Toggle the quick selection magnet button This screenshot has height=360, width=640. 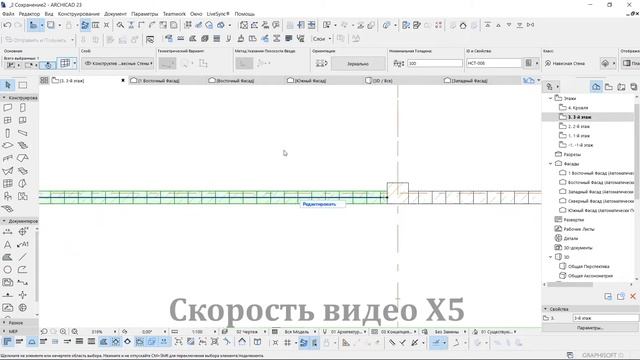coord(48,65)
